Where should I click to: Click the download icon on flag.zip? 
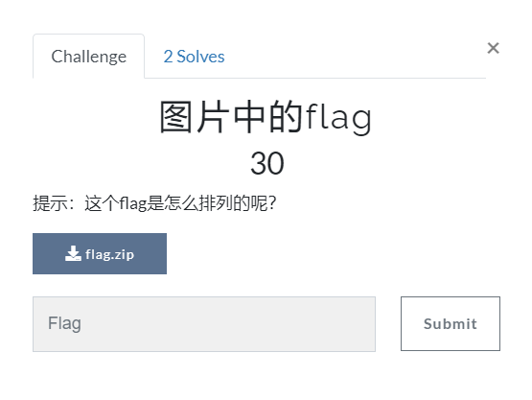73,253
